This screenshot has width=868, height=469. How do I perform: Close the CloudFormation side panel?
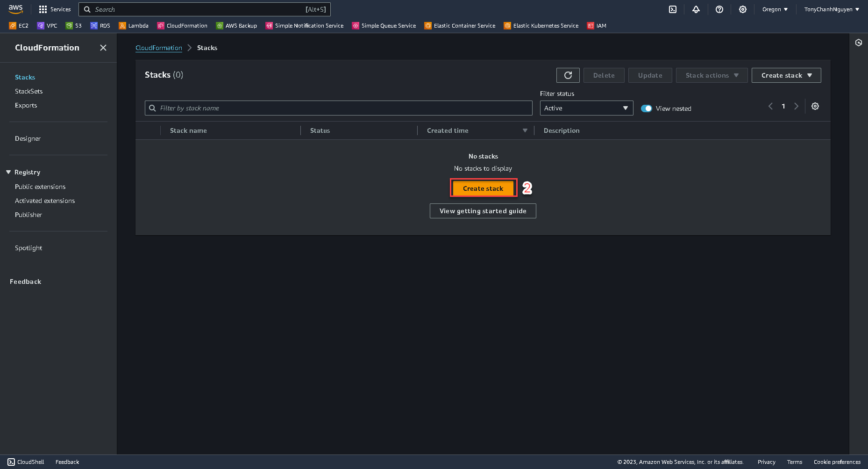coord(103,48)
